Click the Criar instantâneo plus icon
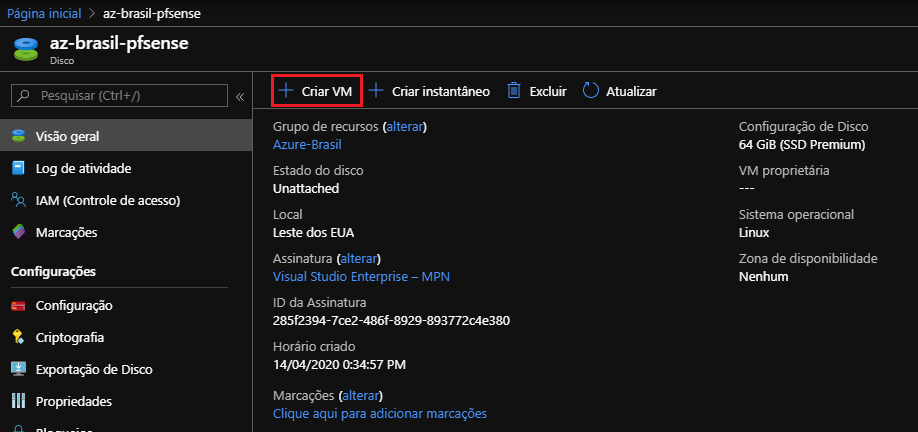 click(x=376, y=91)
